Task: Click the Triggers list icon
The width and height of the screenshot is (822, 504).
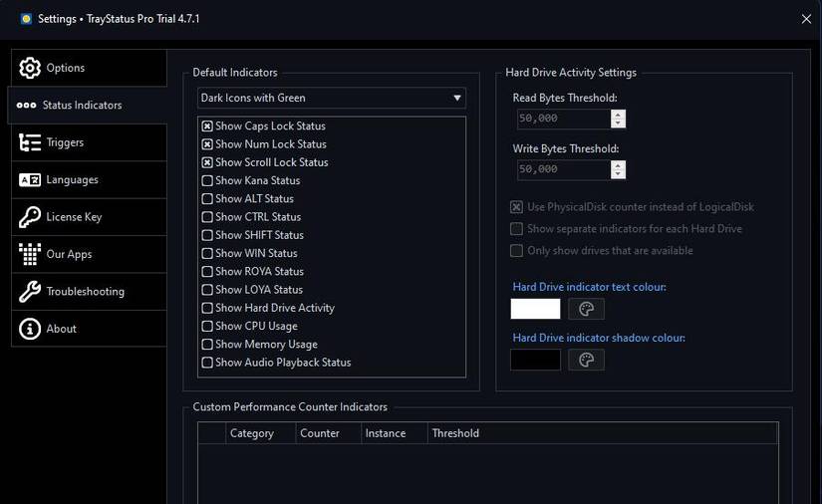Action: [x=29, y=142]
